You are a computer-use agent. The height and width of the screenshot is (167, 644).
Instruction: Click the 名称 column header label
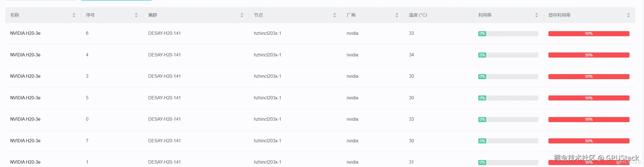15,15
